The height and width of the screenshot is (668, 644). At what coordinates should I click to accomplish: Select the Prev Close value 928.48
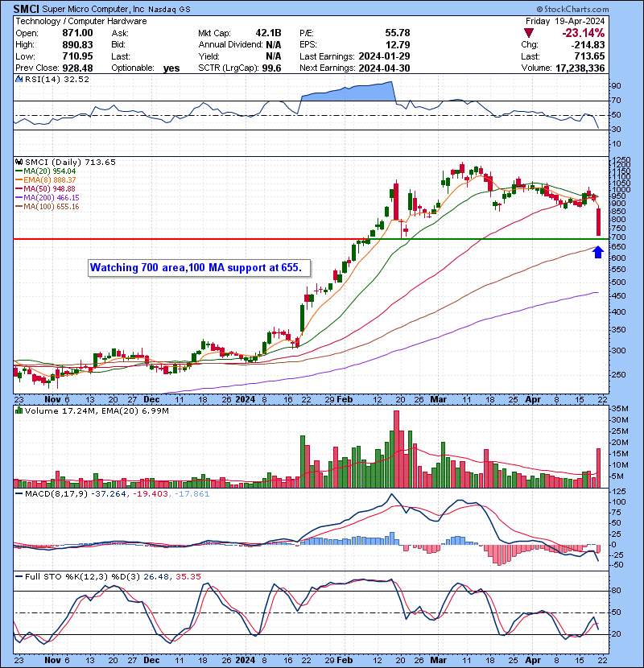pyautogui.click(x=77, y=68)
